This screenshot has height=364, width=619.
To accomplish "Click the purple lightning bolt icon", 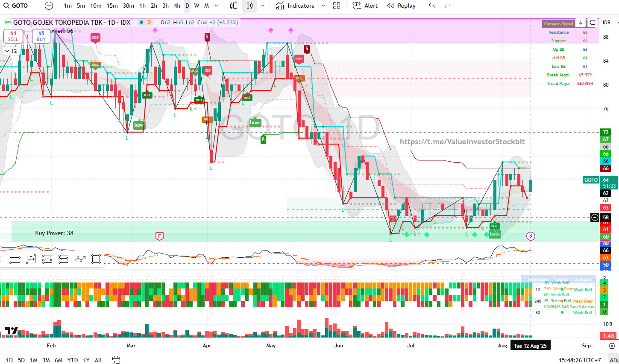I will [531, 236].
